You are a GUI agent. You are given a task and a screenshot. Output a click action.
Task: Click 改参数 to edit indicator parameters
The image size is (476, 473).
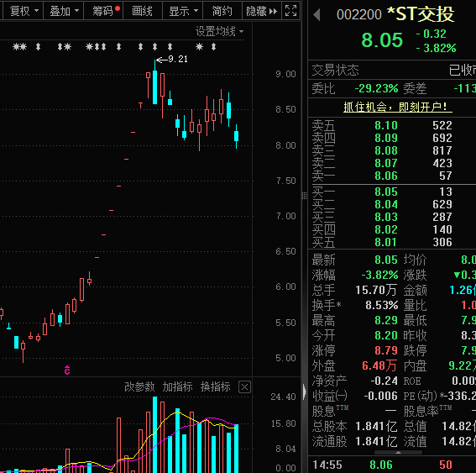point(139,387)
